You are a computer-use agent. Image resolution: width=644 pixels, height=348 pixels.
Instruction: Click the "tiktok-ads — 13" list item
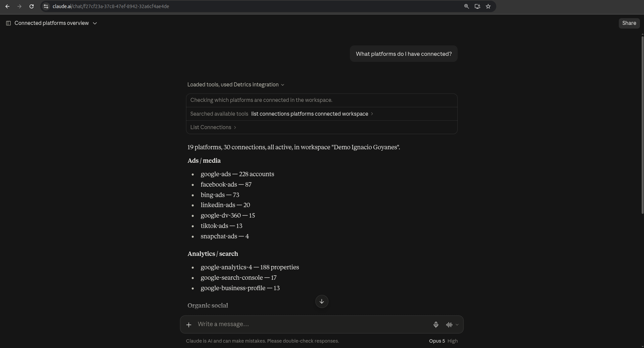221,226
